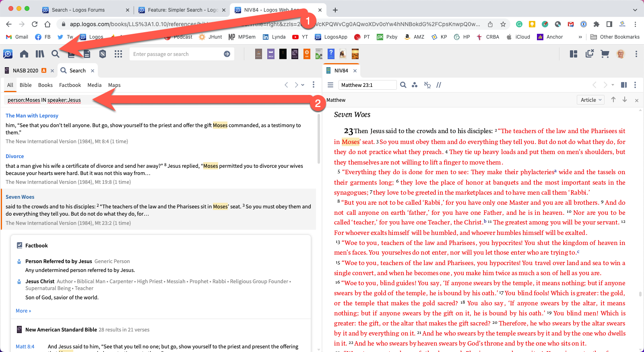Viewport: 644px width, 352px height.
Task: Open the orange book shortcut icon
Action: coord(307,54)
